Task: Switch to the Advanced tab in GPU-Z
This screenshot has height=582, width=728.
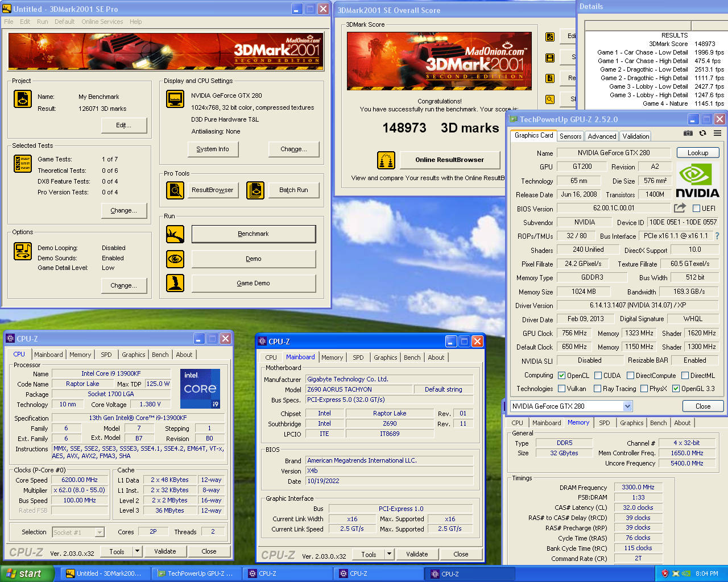Action: [602, 136]
